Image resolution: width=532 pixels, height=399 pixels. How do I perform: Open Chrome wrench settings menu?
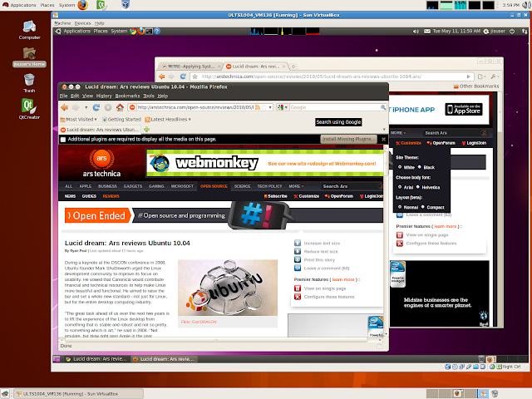495,76
